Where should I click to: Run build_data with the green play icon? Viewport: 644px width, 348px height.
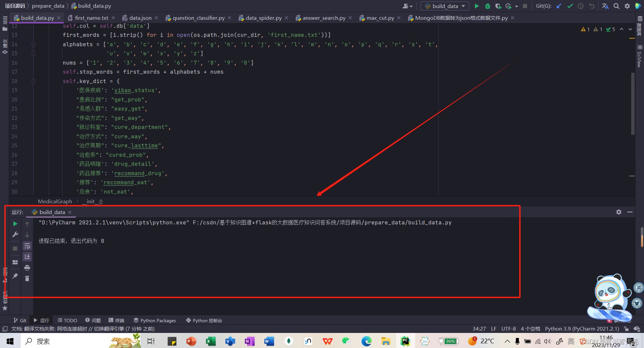(477, 6)
